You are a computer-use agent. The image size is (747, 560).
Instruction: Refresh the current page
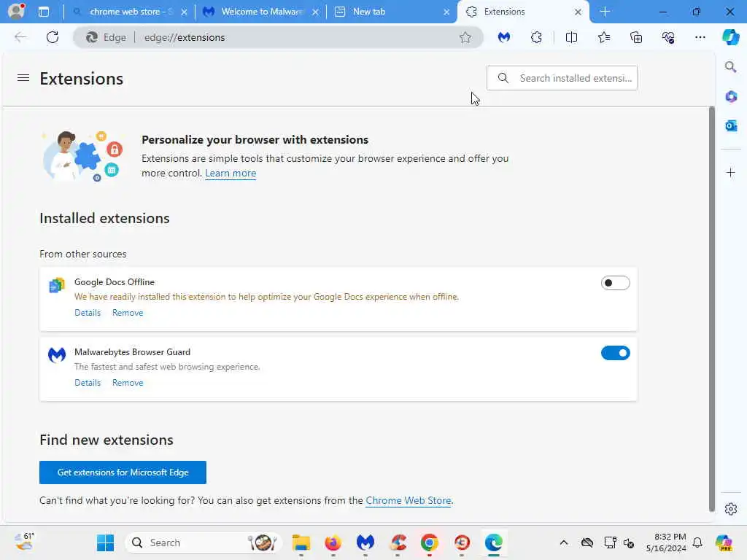point(53,37)
